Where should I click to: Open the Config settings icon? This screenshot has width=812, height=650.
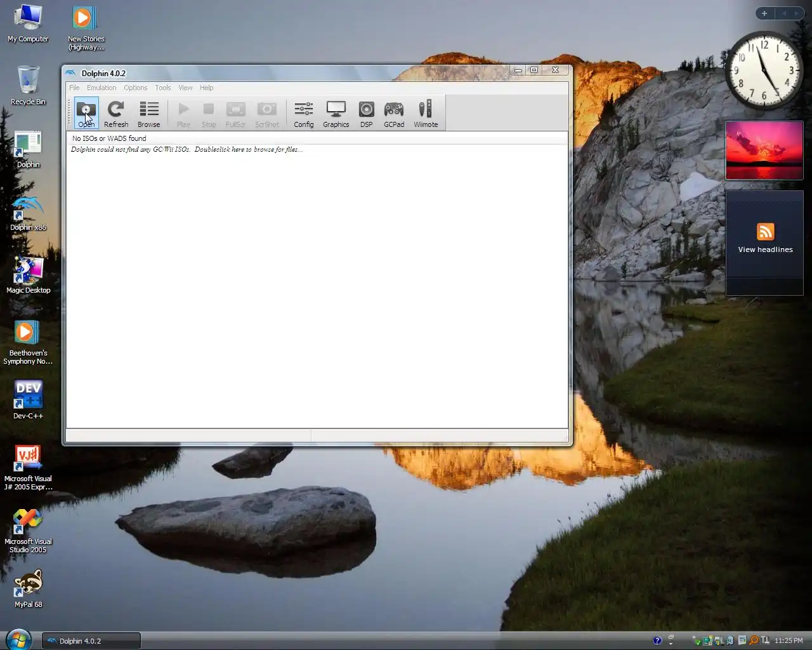[304, 113]
